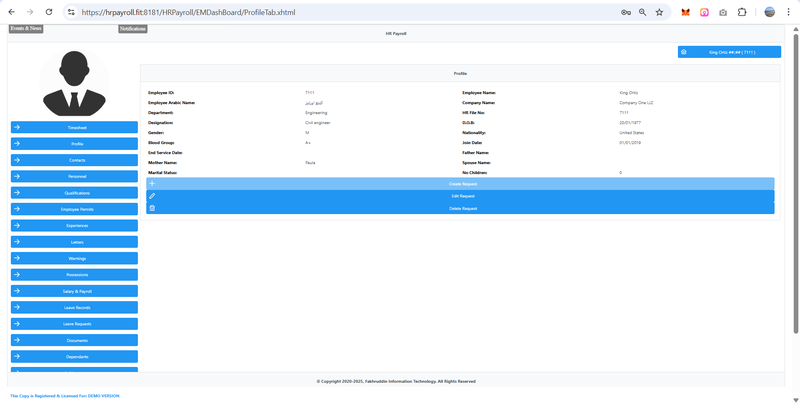
Task: Open the Documents section
Action: (74, 340)
